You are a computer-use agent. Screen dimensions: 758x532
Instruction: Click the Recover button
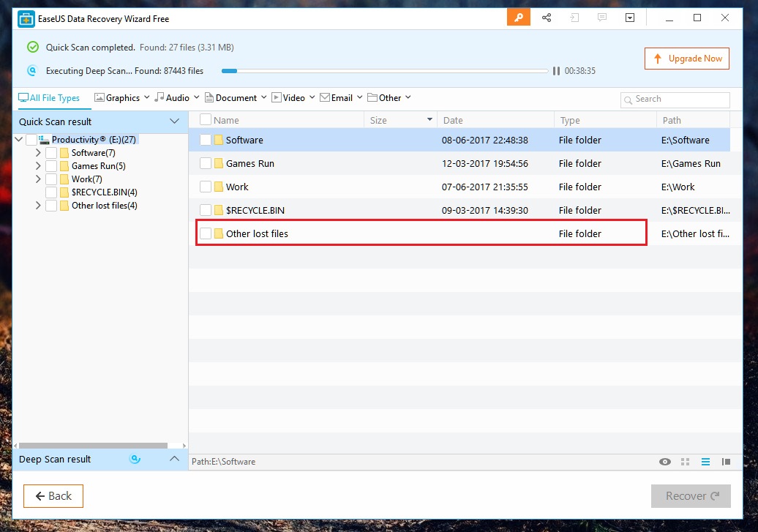coord(691,495)
